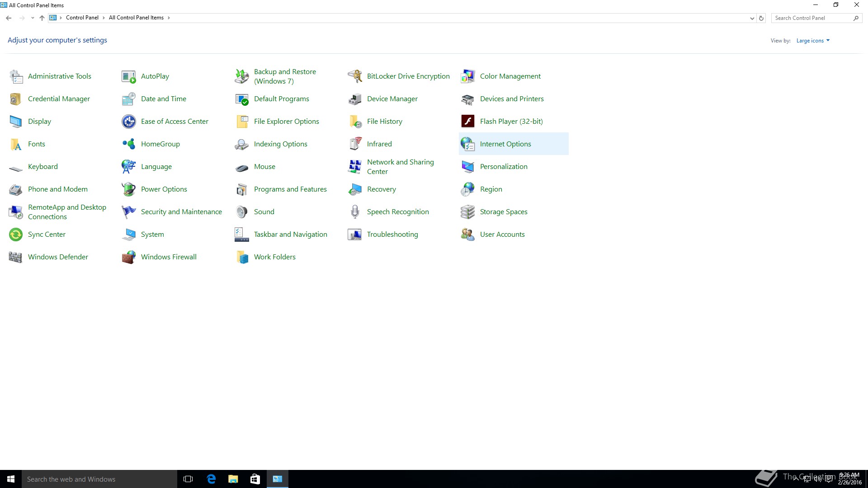This screenshot has height=488, width=868.
Task: Open the Storage Spaces icon
Action: (x=468, y=212)
